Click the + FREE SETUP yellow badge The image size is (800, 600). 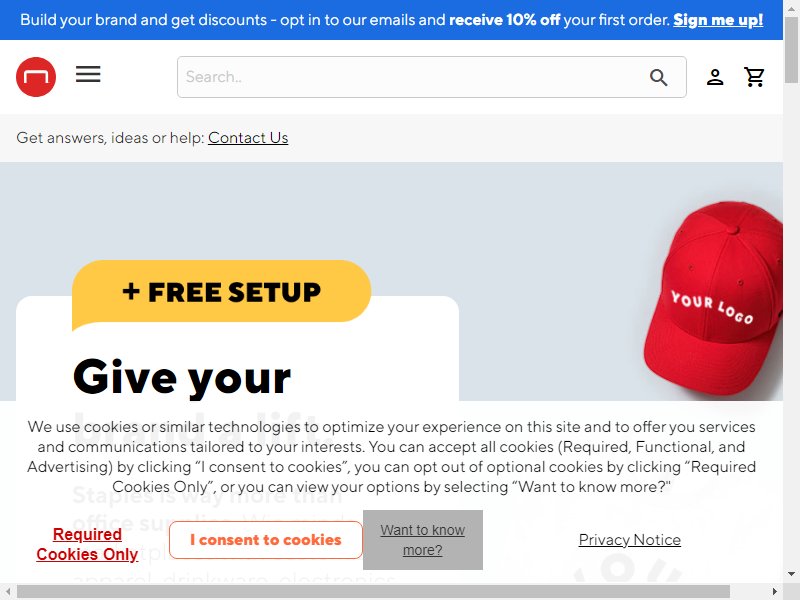pyautogui.click(x=221, y=292)
